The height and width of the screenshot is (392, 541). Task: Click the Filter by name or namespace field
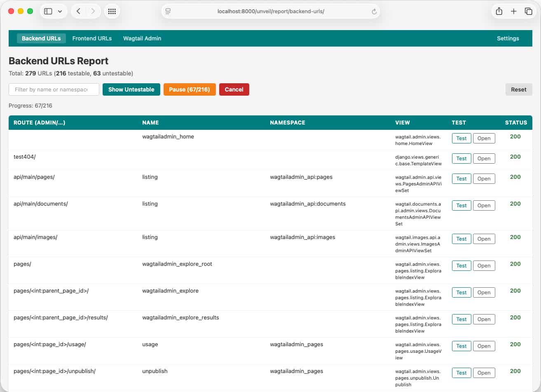[54, 89]
